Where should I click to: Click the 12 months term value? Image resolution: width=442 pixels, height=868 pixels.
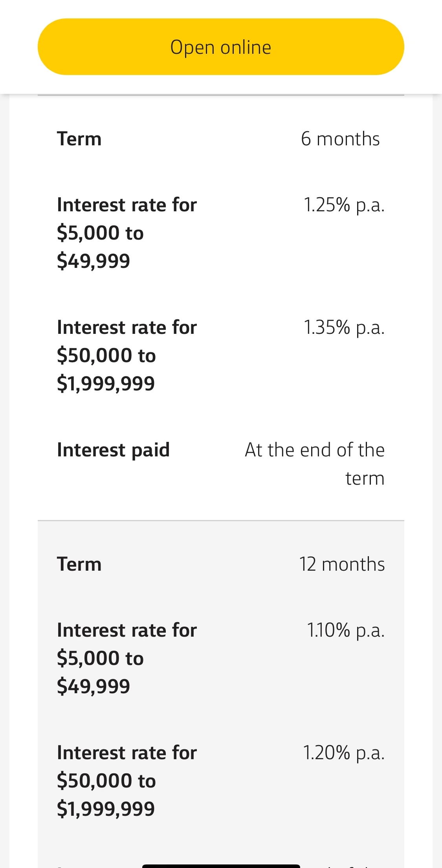click(342, 564)
